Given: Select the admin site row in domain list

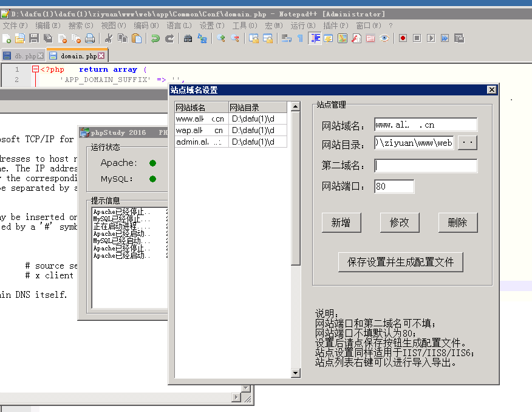Looking at the screenshot, I should pos(231,142).
